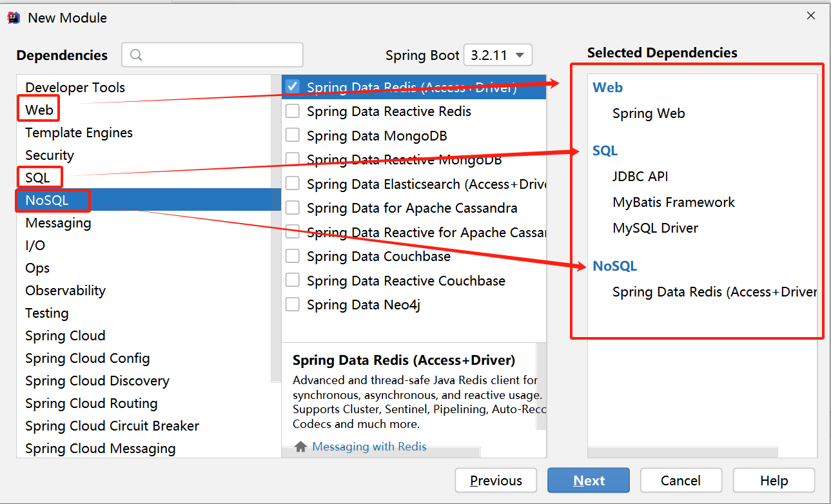
Task: Select MyBatis Framework in Selected Dependencies
Action: pos(674,202)
